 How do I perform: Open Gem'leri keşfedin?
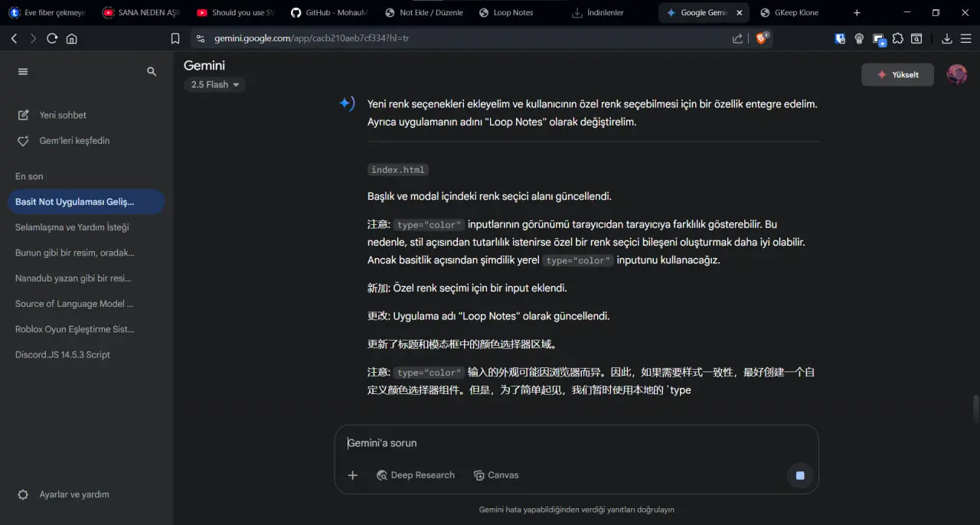coord(74,141)
